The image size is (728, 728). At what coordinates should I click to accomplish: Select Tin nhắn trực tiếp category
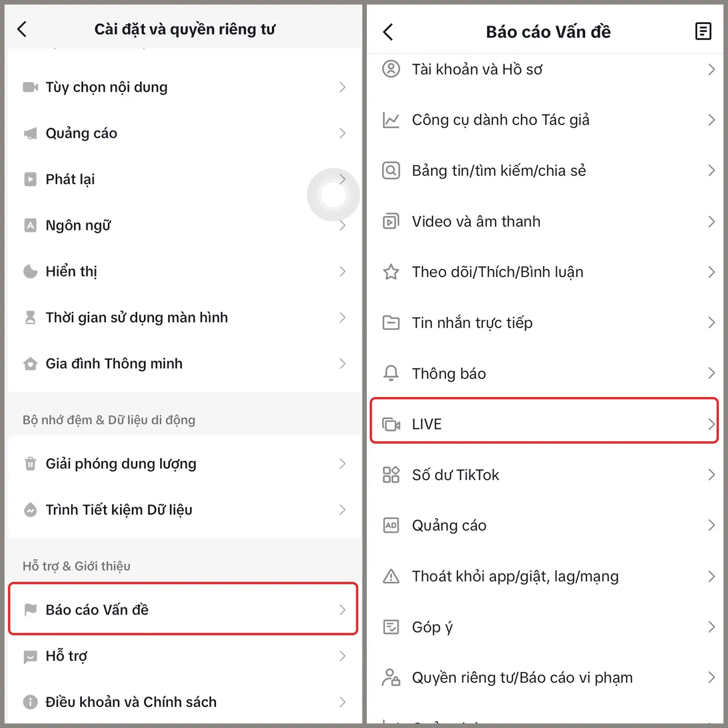coord(472,322)
